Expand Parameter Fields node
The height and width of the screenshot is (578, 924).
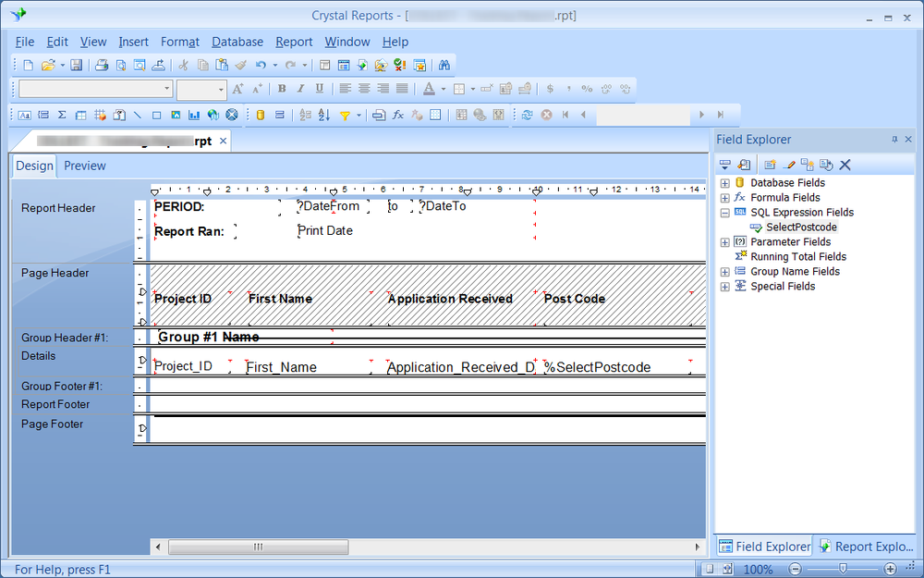(x=724, y=242)
